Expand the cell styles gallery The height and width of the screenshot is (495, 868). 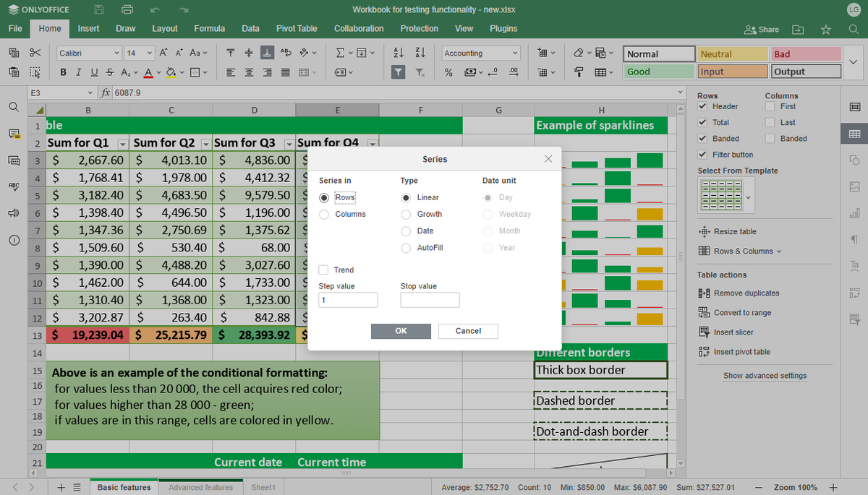point(854,63)
